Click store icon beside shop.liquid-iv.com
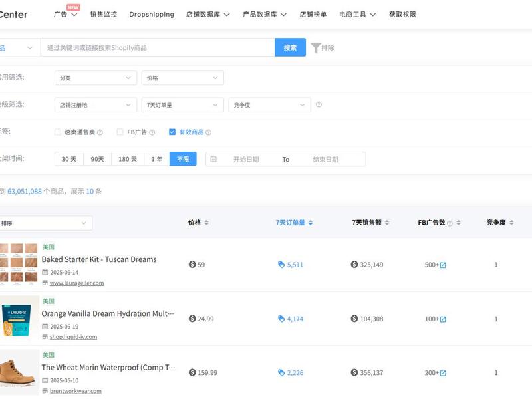The height and width of the screenshot is (399, 532). 45,336
